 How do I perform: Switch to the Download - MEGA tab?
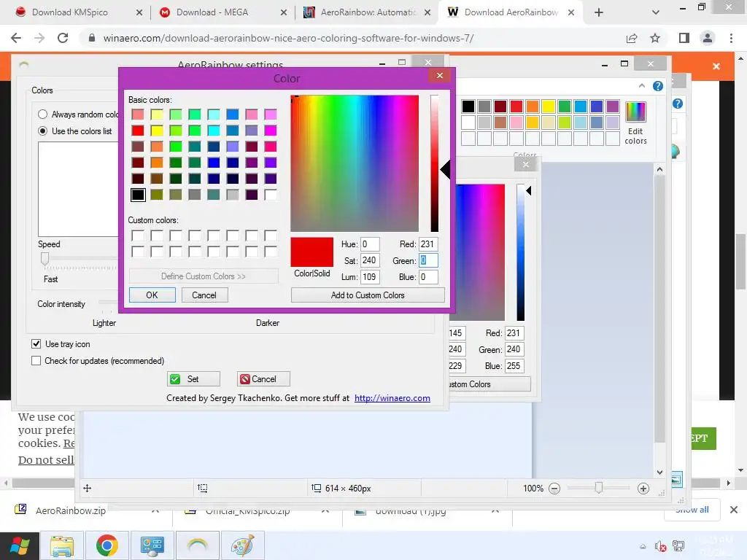pyautogui.click(x=212, y=12)
